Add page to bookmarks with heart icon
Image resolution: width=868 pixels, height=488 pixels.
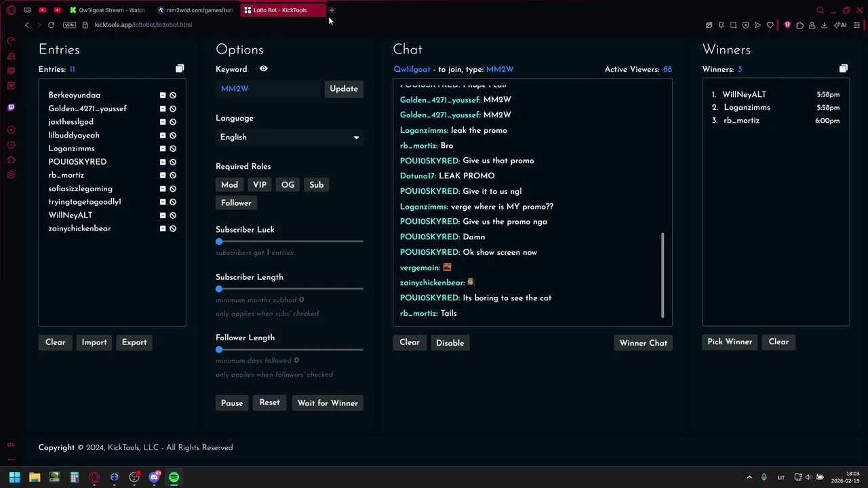coord(770,25)
